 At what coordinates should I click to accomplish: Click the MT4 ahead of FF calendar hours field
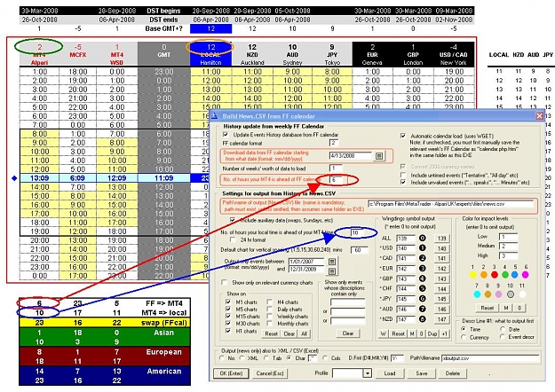336,179
